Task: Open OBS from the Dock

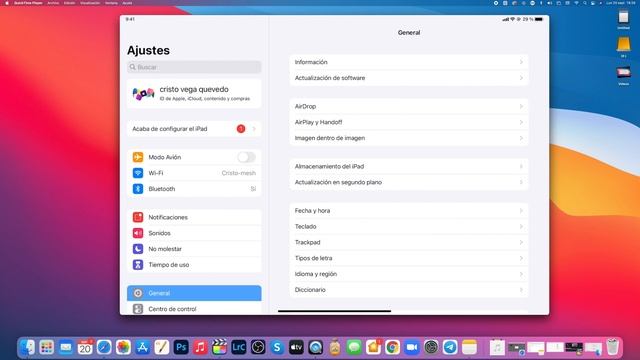Action: click(x=258, y=347)
